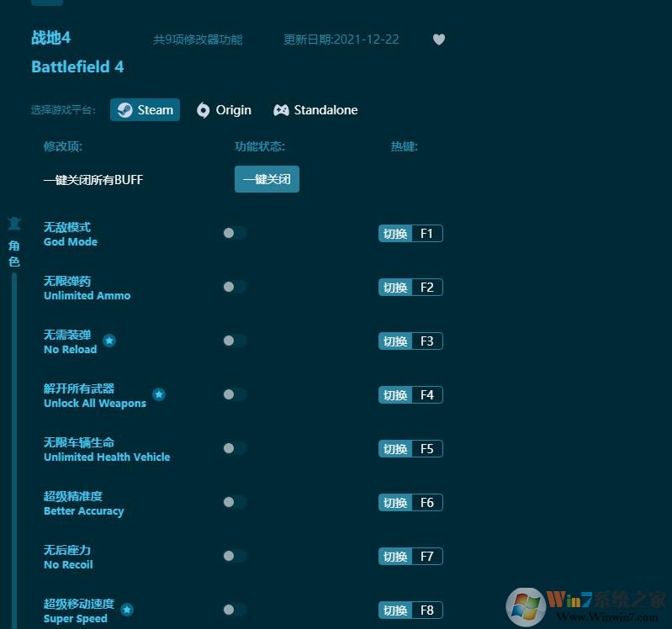Click the Standalone gamepad icon
The image size is (672, 629).
coord(281,110)
